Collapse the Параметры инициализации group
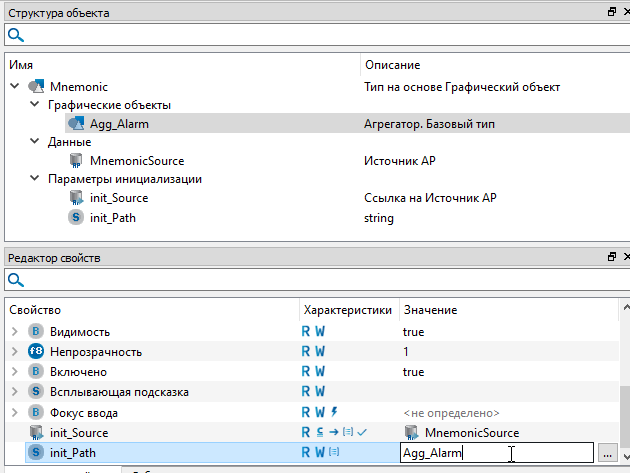This screenshot has width=630, height=473. click(x=34, y=179)
